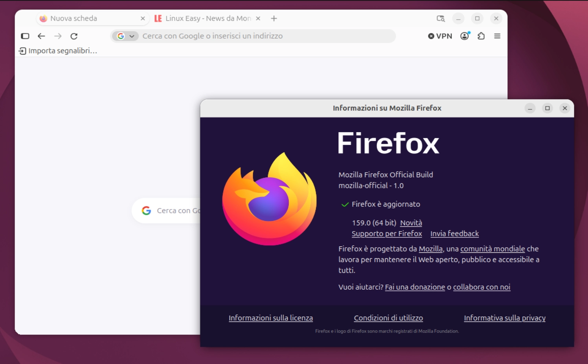Click 'Firefox è aggiornato' status text
This screenshot has height=364, width=588.
pos(386,204)
